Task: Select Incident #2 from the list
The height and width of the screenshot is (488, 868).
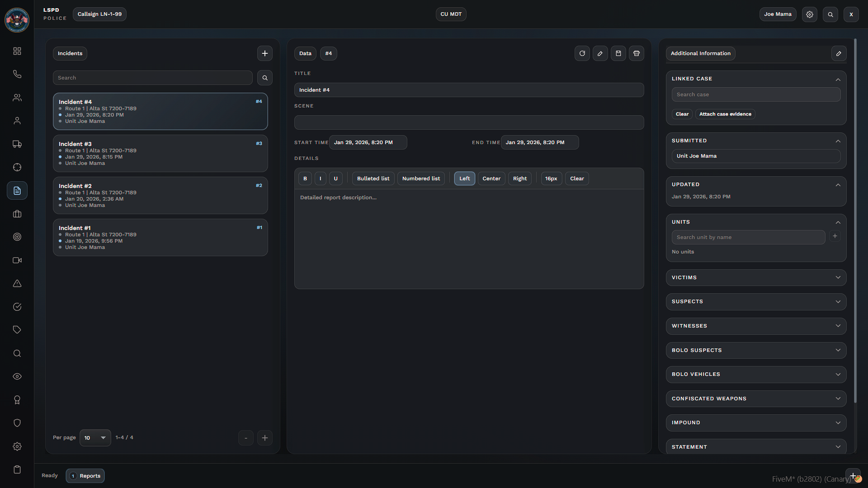Action: tap(160, 195)
